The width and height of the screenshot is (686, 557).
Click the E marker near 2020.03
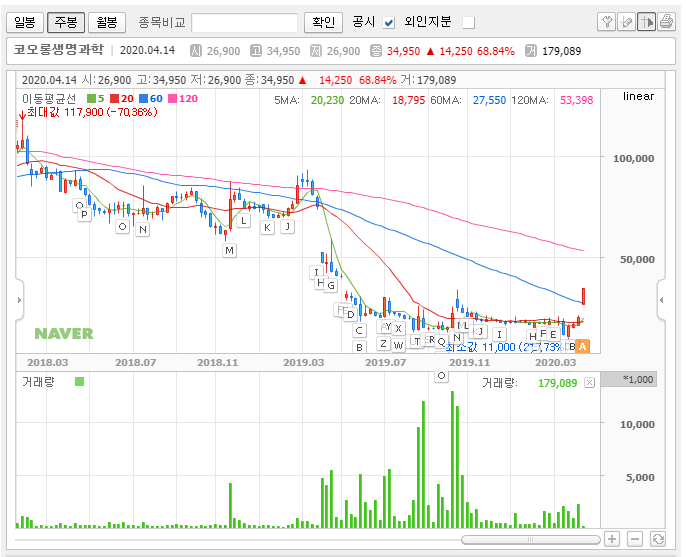coord(553,335)
